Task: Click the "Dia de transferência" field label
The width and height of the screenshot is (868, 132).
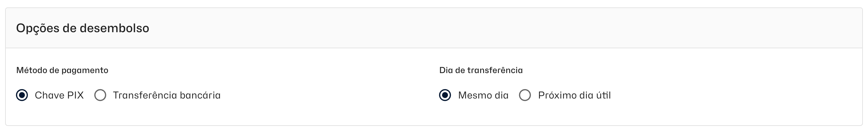Action: 481,70
